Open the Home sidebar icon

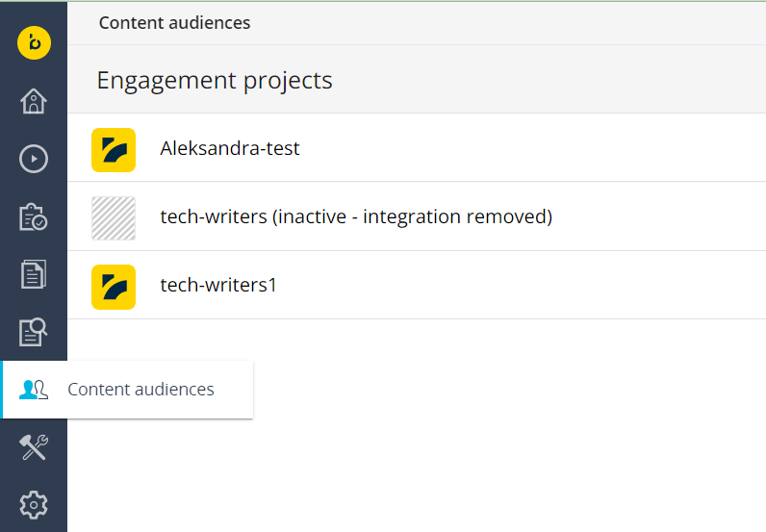pyautogui.click(x=34, y=101)
